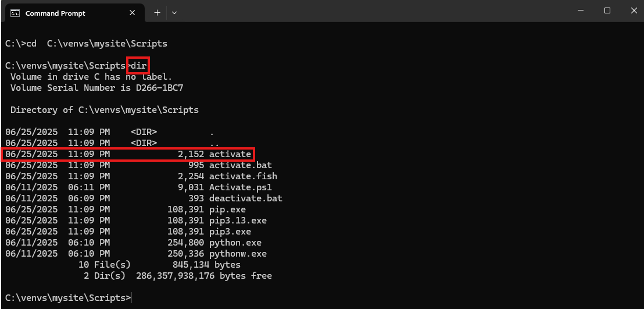The width and height of the screenshot is (644, 309).
Task: Click the highlighted dir command
Action: tap(138, 66)
